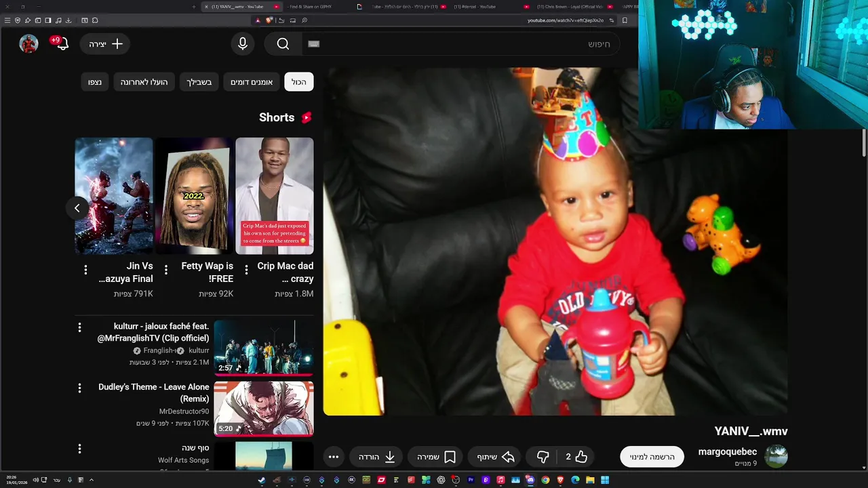Start voice search with the microphone icon
868x488 pixels.
click(243, 44)
